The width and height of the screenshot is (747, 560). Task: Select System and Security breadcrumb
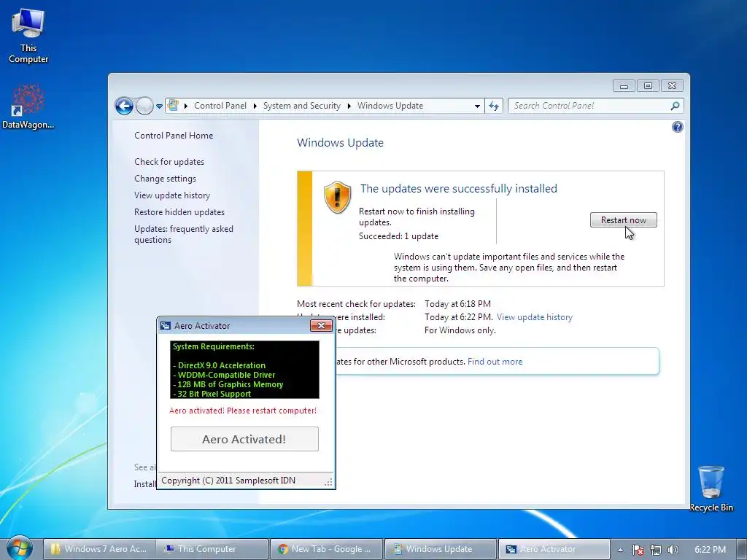pyautogui.click(x=301, y=106)
